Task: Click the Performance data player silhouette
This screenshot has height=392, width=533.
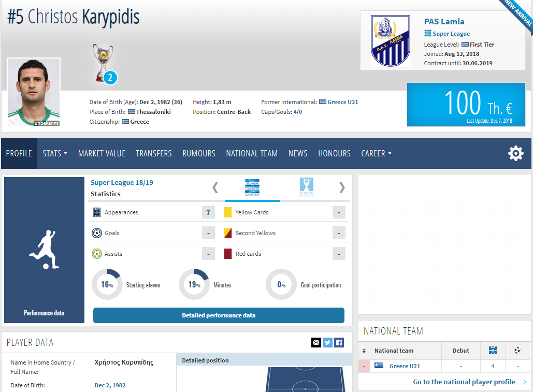Action: tap(44, 250)
